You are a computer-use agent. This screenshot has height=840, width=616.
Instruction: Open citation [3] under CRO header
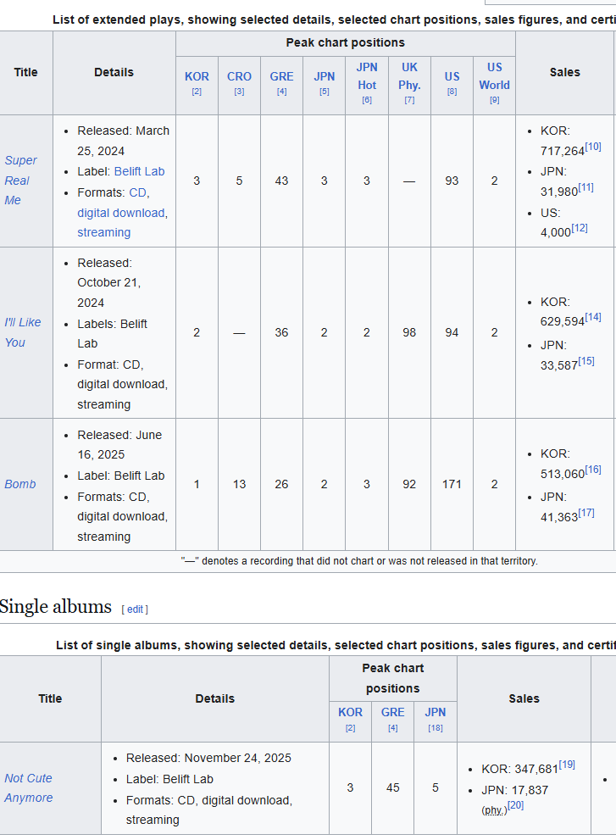tap(239, 92)
